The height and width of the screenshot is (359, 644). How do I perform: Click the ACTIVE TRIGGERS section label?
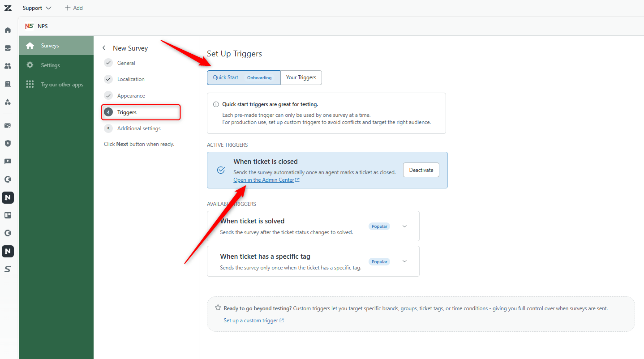tap(228, 145)
